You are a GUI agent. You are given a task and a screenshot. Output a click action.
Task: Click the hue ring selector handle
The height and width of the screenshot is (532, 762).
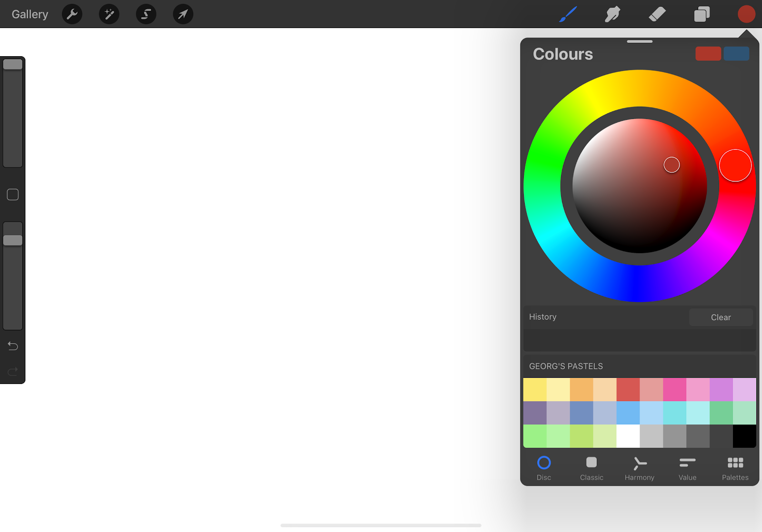tap(735, 166)
